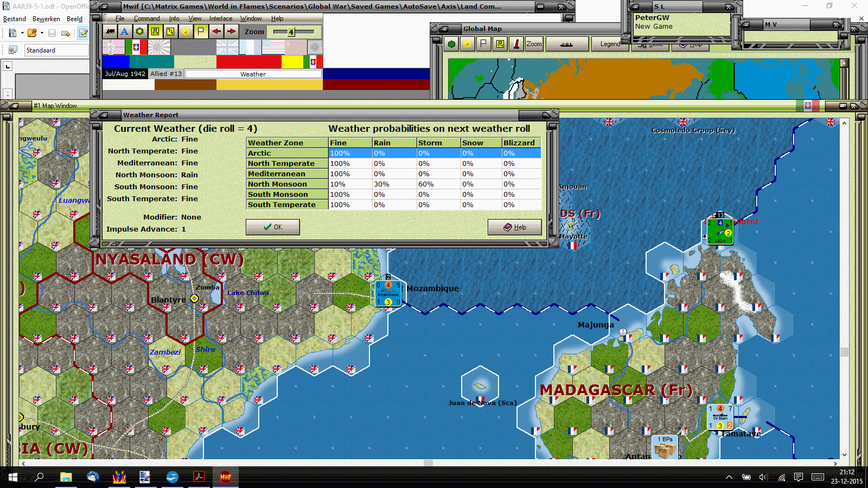Open the View menu

(195, 18)
